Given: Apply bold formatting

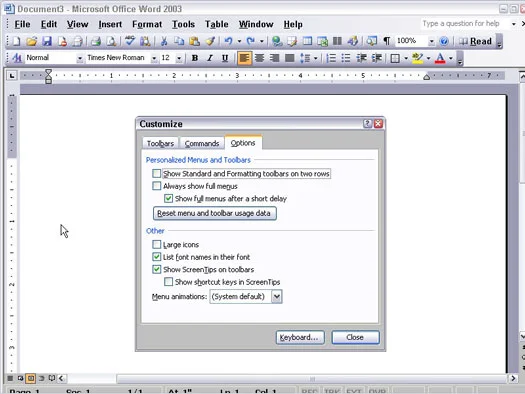Looking at the screenshot, I should tap(195, 58).
